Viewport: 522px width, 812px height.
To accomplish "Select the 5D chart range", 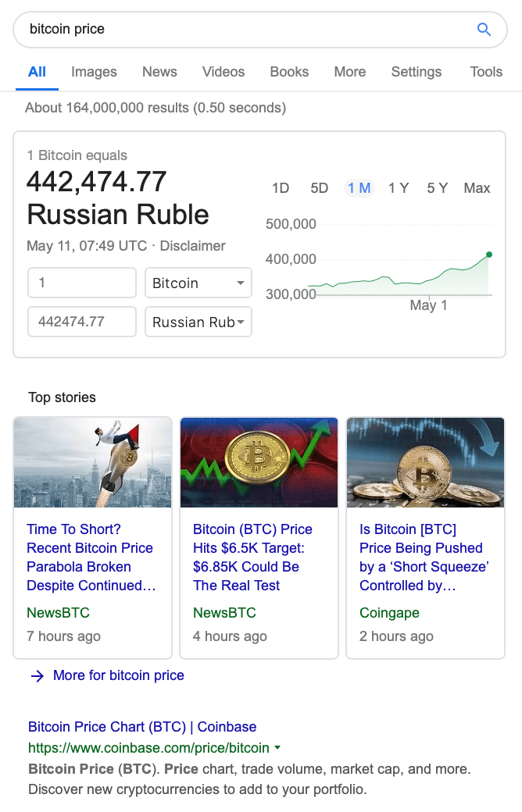I will (320, 188).
